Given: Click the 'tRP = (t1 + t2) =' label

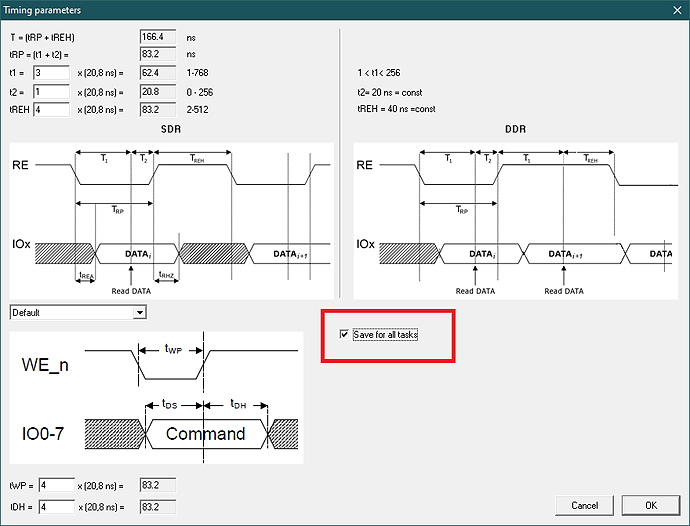Looking at the screenshot, I should click(x=39, y=55).
